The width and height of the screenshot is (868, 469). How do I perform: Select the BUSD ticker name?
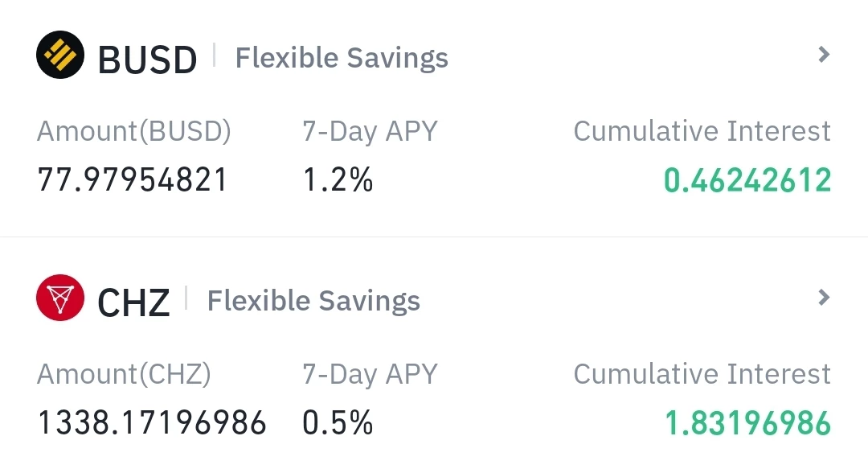pos(147,60)
